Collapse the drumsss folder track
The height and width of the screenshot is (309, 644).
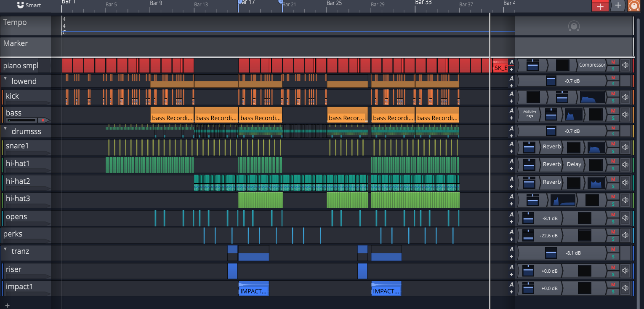[x=5, y=129]
